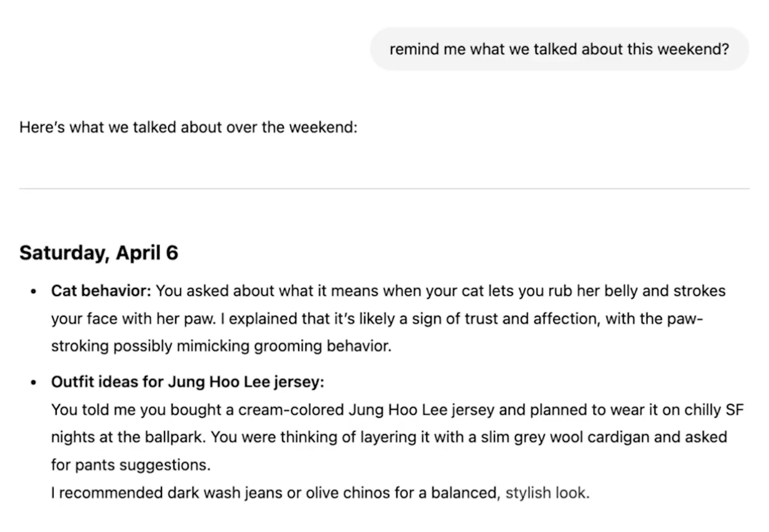
Task: Click the bullet point before "Cat behavior"
Action: pyautogui.click(x=35, y=292)
